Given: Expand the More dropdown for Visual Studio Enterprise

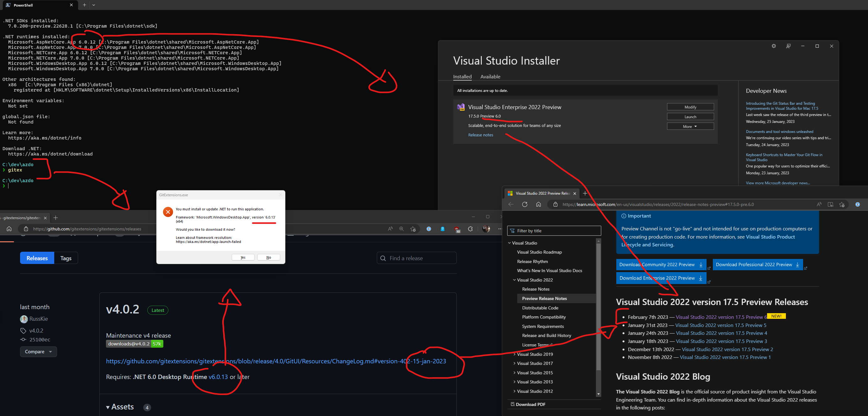Looking at the screenshot, I should click(x=690, y=126).
